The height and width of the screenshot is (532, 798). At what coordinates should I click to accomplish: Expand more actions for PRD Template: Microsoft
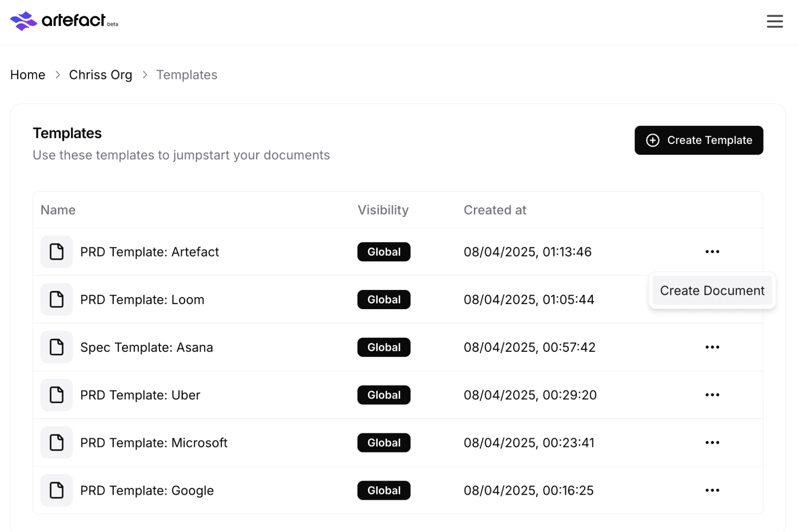pos(712,443)
